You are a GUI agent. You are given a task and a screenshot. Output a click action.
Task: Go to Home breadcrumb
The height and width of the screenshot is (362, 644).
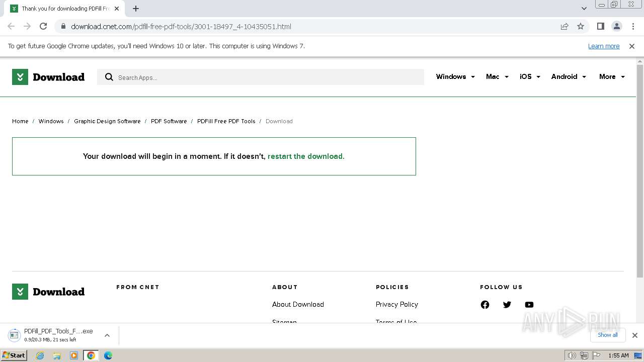(x=20, y=121)
